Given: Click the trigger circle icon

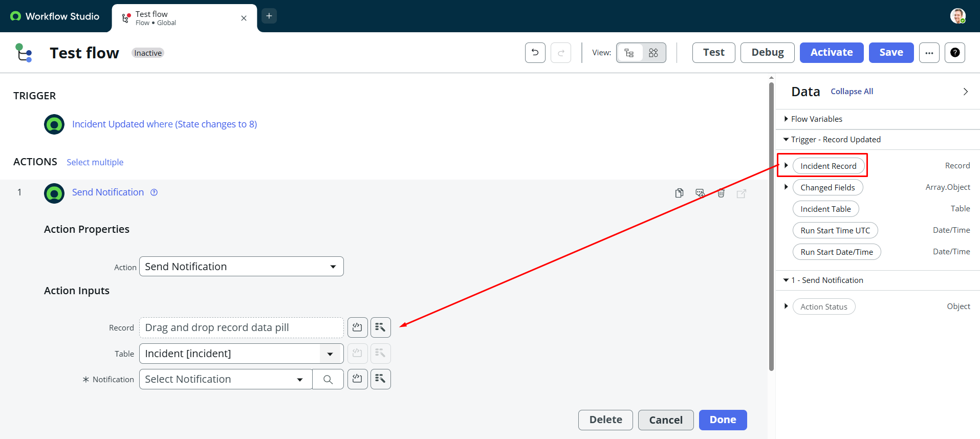Looking at the screenshot, I should coord(54,124).
